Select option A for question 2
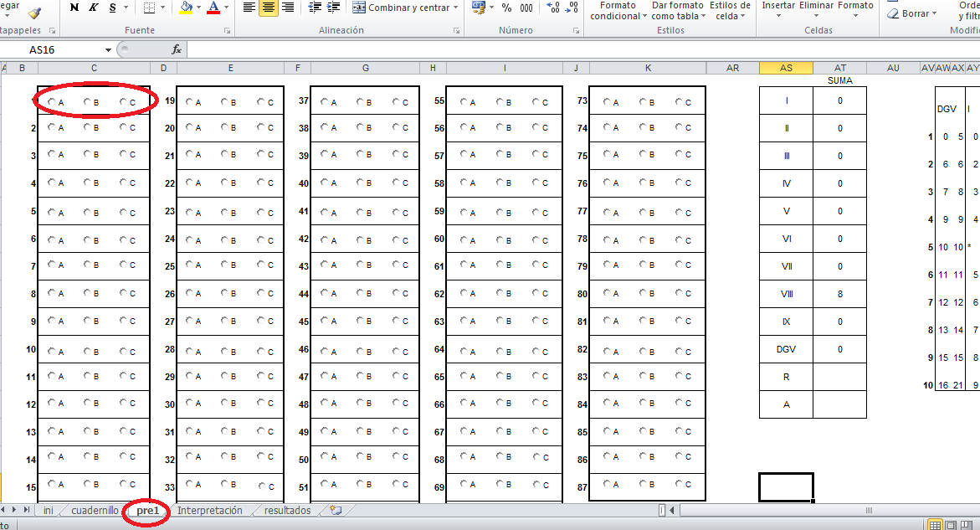The image size is (980, 530). (x=53, y=127)
